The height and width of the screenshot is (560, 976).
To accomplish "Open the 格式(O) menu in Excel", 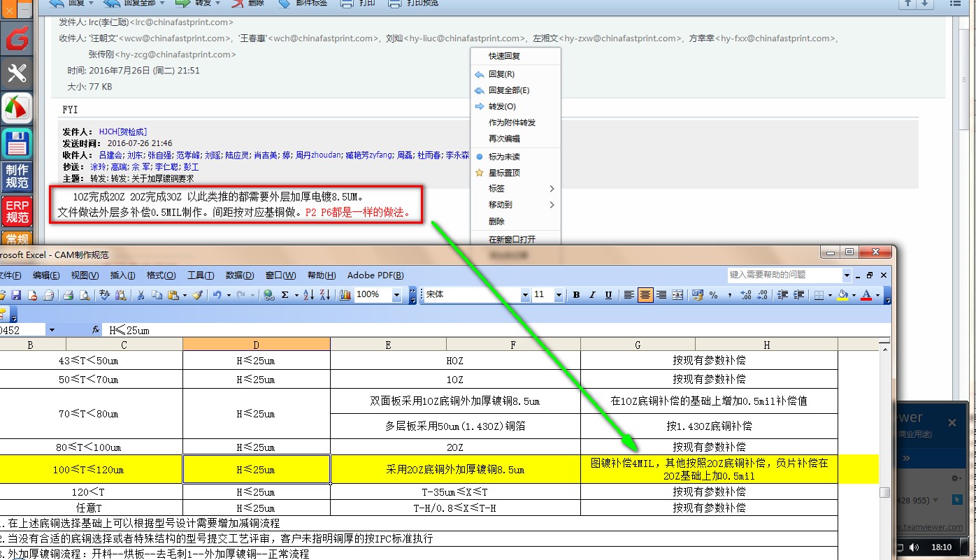I will 161,275.
